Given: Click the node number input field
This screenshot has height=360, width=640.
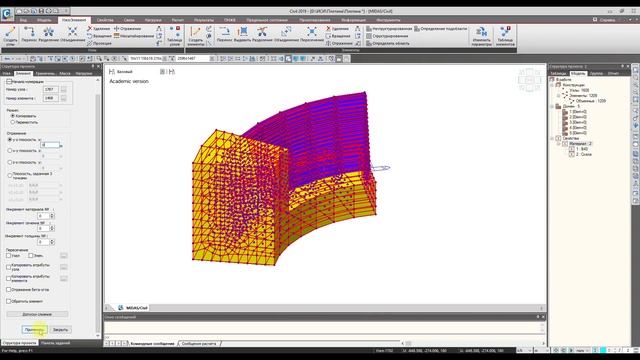Looking at the screenshot, I should click(x=51, y=89).
